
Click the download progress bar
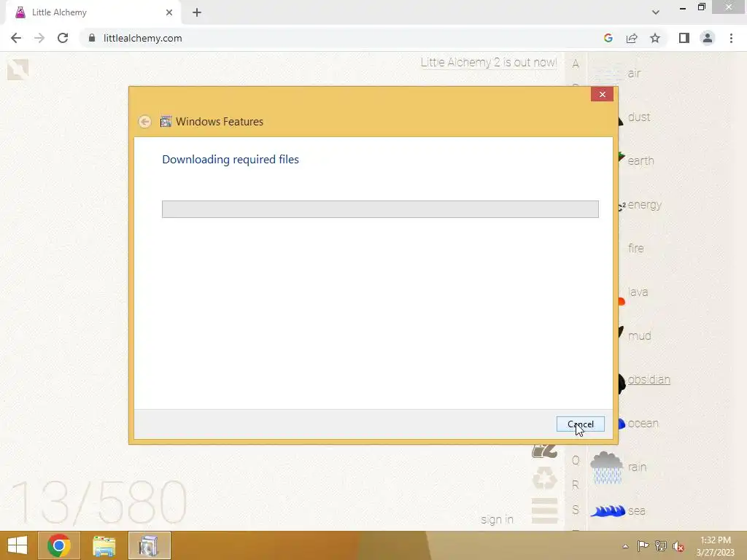tap(380, 209)
